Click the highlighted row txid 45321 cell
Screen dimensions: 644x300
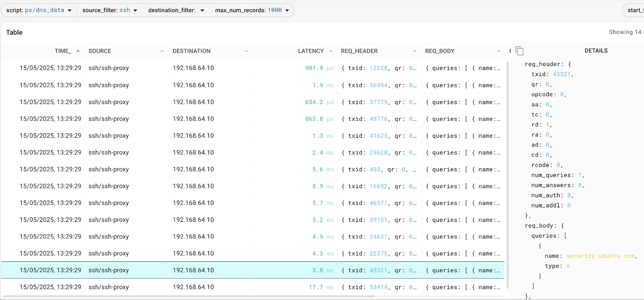click(379, 270)
